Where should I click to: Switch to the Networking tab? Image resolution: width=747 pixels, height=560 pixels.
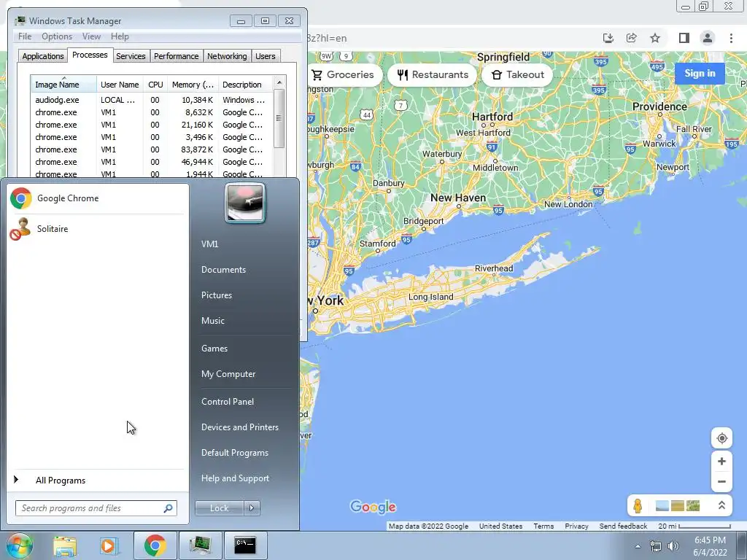tap(227, 56)
